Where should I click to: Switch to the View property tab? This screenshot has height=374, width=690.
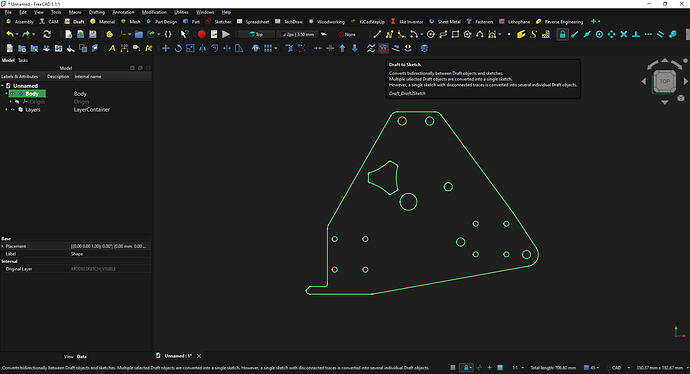tap(69, 357)
